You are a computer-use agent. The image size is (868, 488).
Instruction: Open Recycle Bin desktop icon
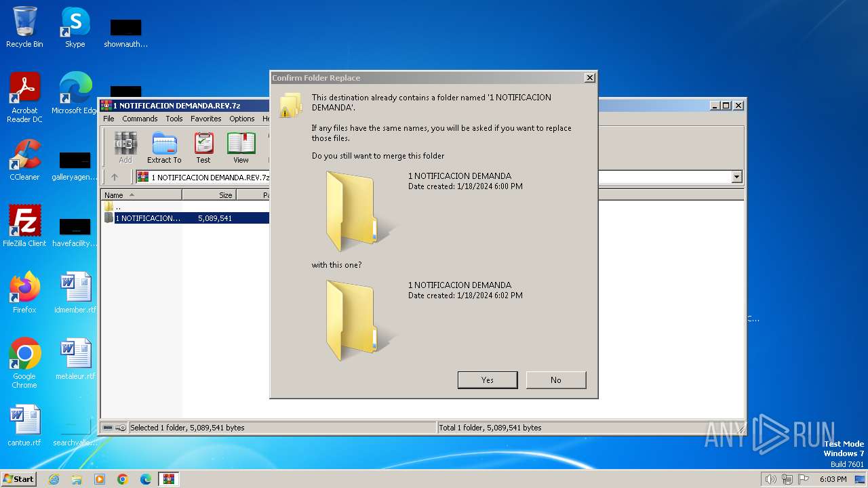coord(24,27)
